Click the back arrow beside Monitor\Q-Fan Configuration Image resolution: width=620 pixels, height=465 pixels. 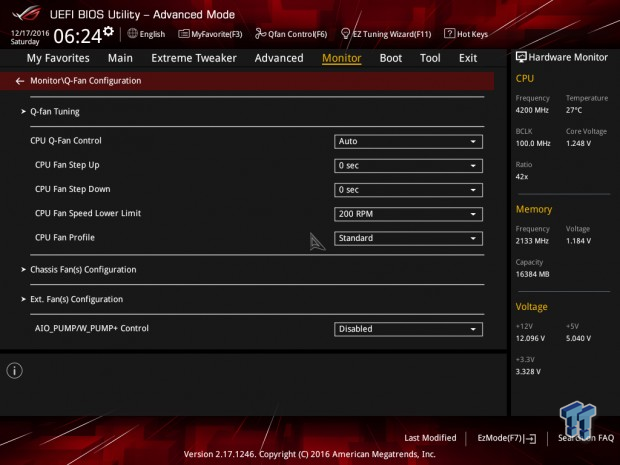coord(20,81)
